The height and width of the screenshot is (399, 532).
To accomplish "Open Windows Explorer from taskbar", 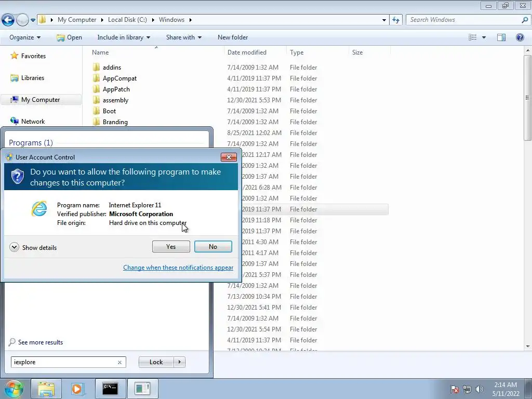I will (x=46, y=389).
